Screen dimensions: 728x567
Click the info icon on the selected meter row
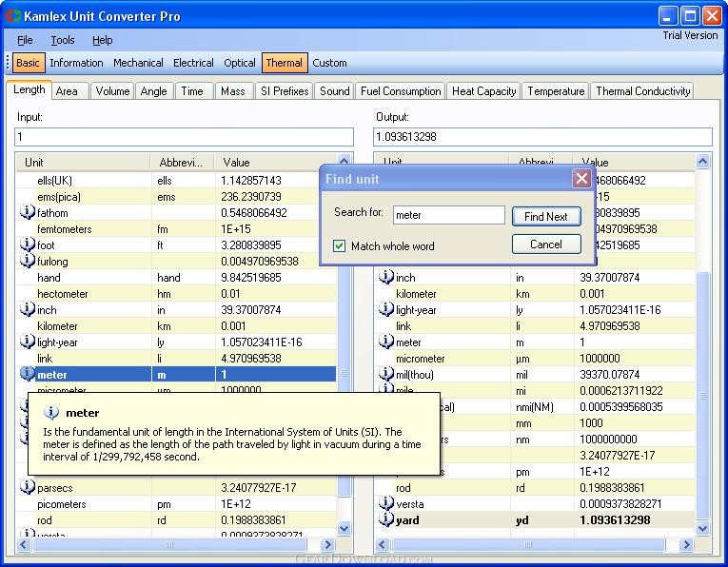pyautogui.click(x=28, y=374)
